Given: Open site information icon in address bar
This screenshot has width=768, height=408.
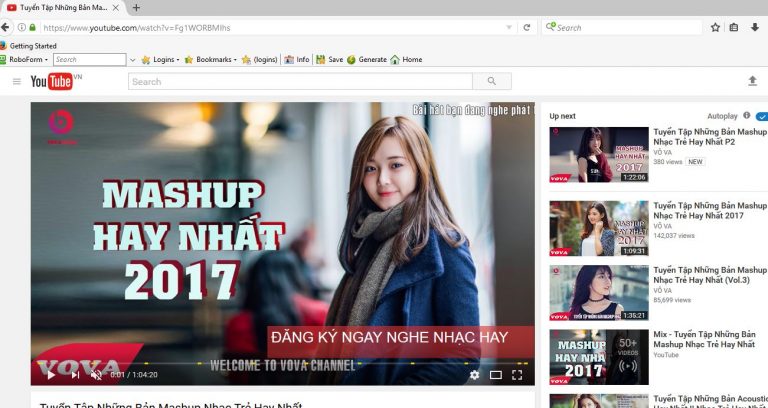Looking at the screenshot, I should click(x=22, y=27).
